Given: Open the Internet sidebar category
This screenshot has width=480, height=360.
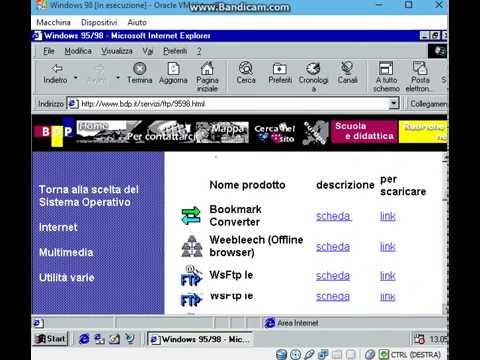Looking at the screenshot, I should coord(58,227).
